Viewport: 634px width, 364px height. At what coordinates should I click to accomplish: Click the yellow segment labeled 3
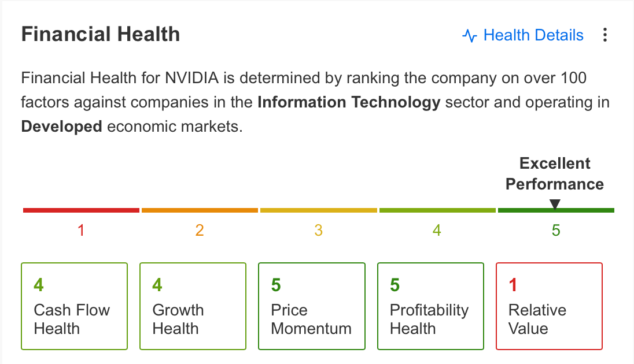pyautogui.click(x=318, y=210)
